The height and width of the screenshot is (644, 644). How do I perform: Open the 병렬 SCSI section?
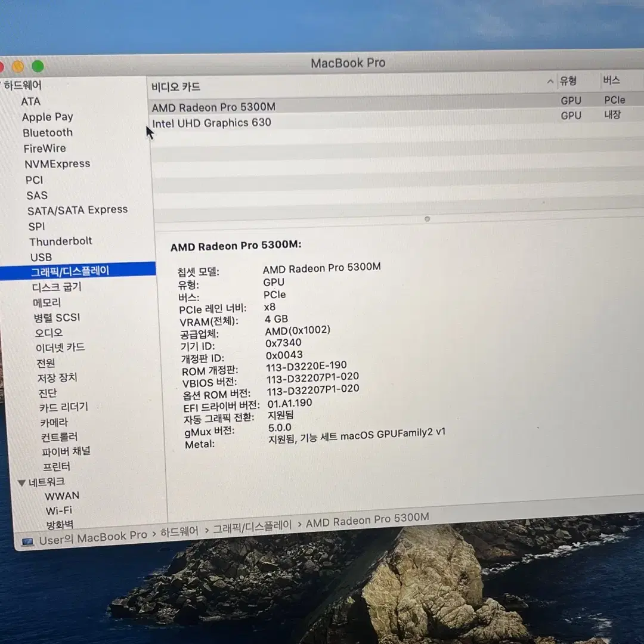[x=57, y=318]
